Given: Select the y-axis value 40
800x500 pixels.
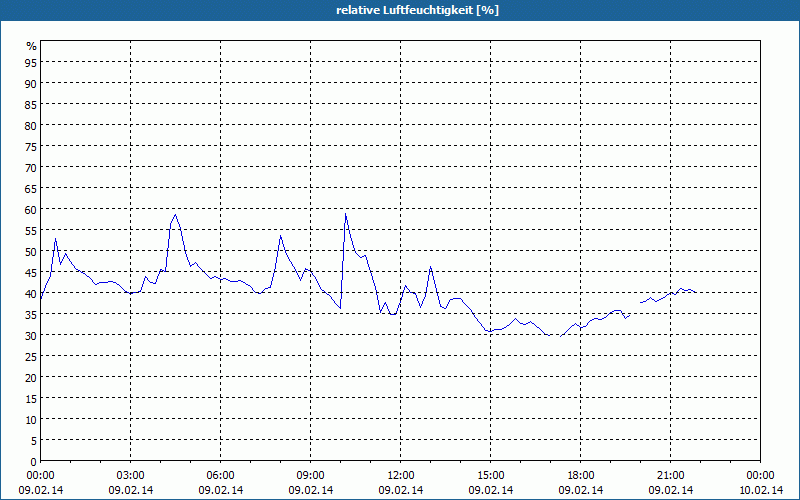Looking at the screenshot, I should [31, 293].
